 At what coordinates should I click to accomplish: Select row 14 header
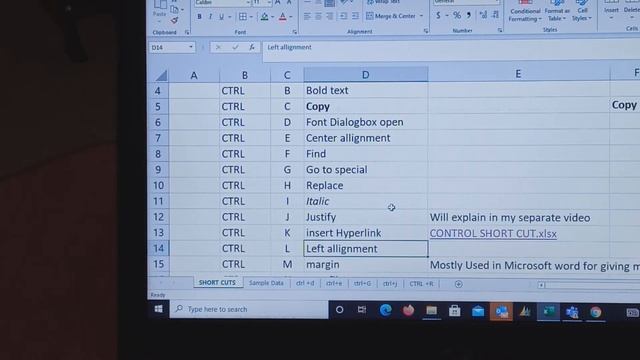click(x=158, y=248)
